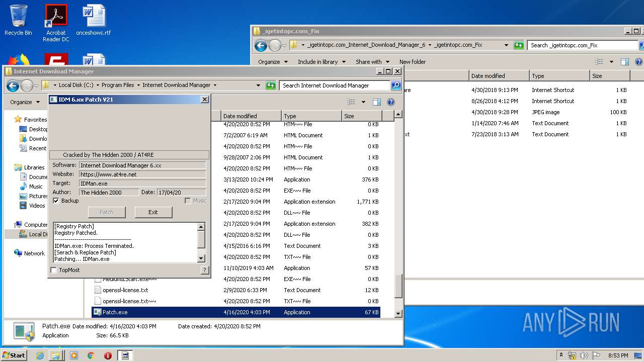Go back in Internet Download Manager window
Image resolution: width=644 pixels, height=362 pixels.
coord(13,85)
